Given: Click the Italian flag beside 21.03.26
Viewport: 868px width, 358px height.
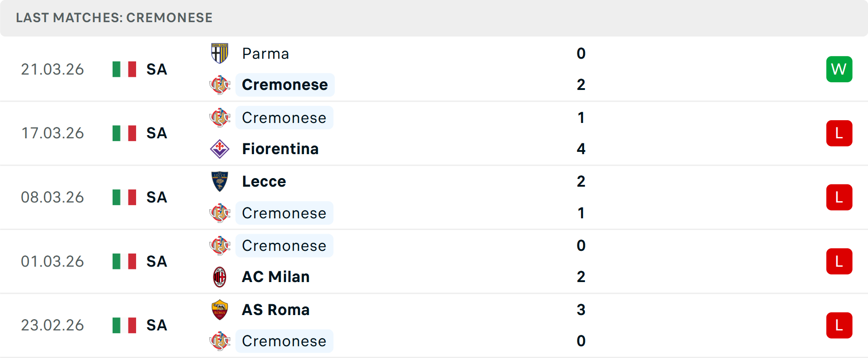Looking at the screenshot, I should [124, 69].
